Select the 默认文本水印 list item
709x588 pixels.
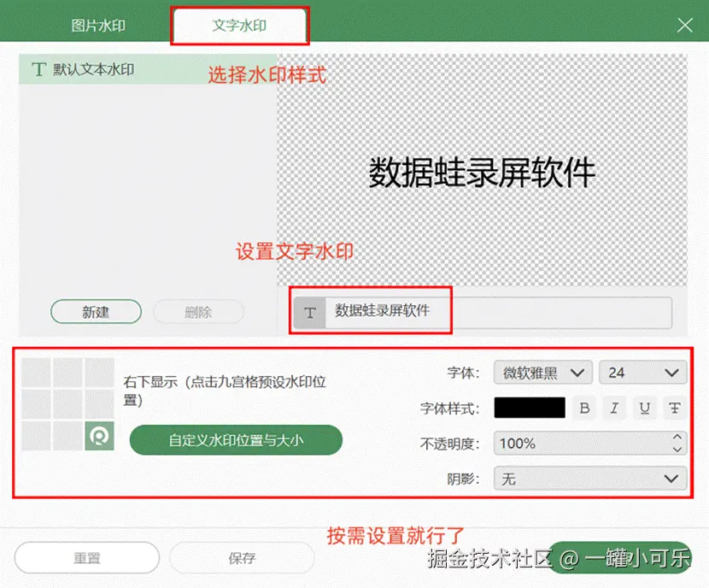click(x=148, y=69)
